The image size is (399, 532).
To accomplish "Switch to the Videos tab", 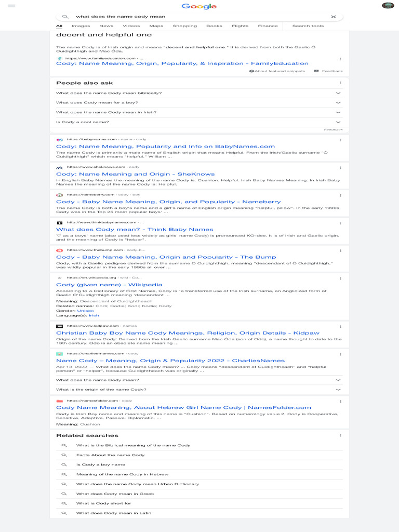I will tap(131, 26).
